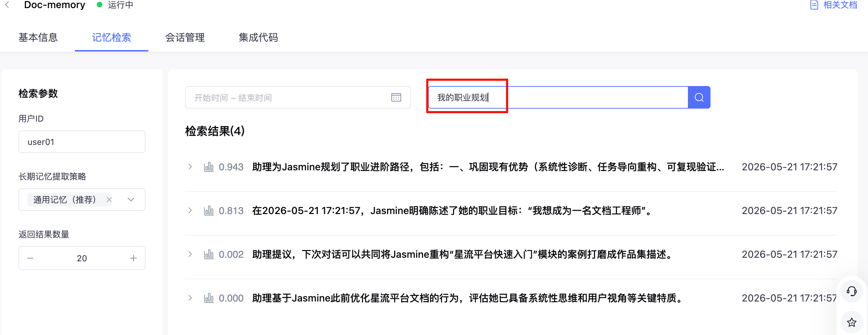Open the 基本信息 tab
The height and width of the screenshot is (335, 868).
coord(38,37)
